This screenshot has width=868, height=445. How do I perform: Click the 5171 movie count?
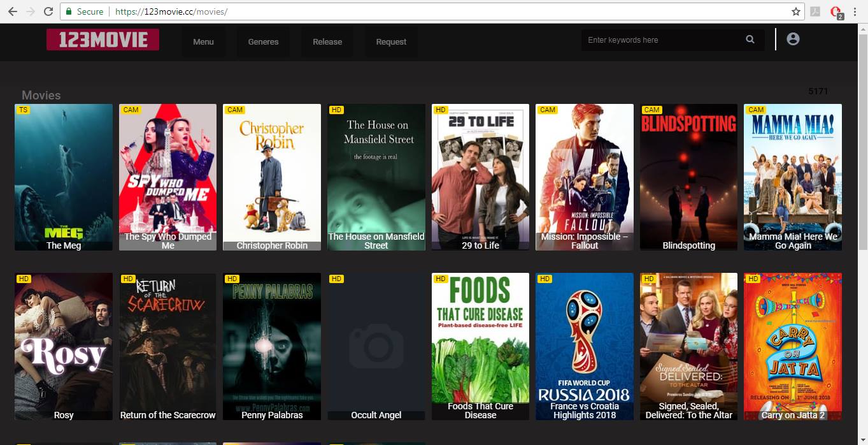coord(818,91)
